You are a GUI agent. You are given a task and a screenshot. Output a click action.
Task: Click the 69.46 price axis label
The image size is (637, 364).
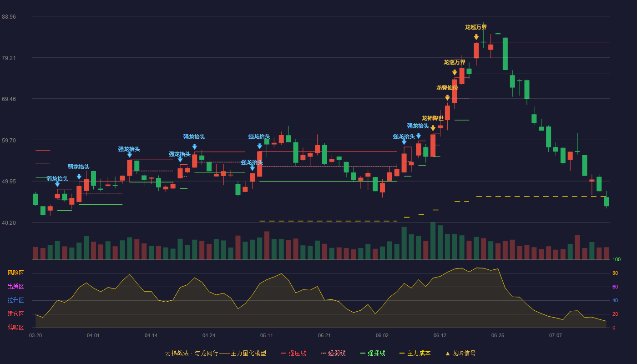(9, 99)
